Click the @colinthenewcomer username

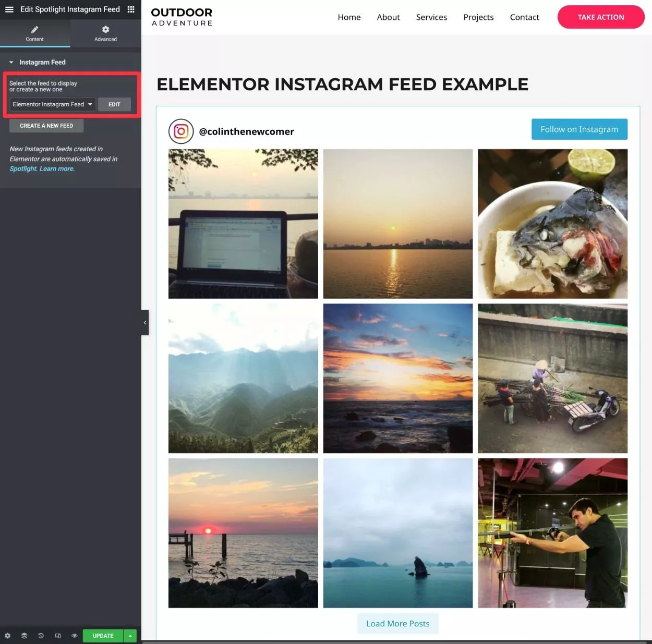[x=247, y=131]
